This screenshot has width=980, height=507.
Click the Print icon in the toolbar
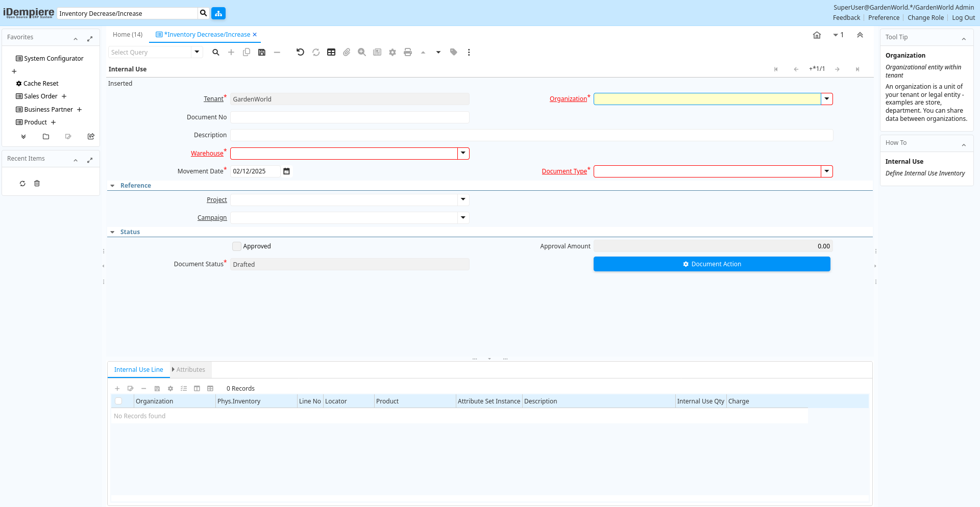pyautogui.click(x=408, y=53)
